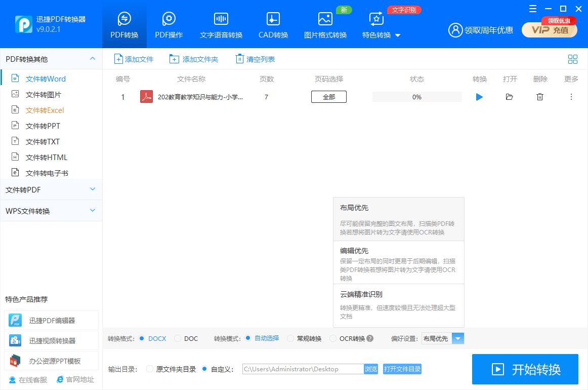Image resolution: width=588 pixels, height=390 pixels.
Task: Click 全部 to choose page range
Action: (328, 96)
